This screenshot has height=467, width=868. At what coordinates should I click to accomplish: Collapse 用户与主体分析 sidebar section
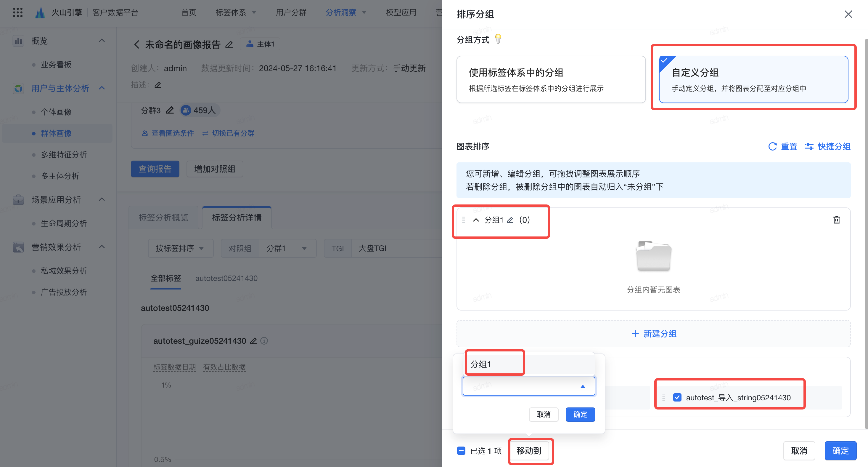point(102,88)
